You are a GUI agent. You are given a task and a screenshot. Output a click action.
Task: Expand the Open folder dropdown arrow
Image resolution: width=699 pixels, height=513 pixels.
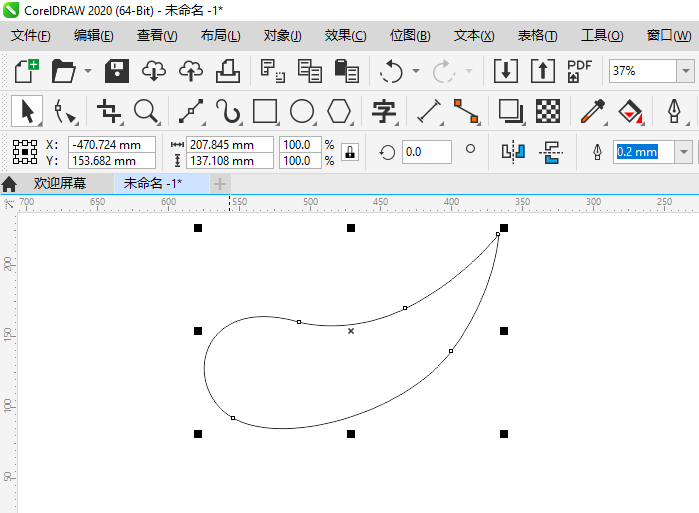pyautogui.click(x=88, y=71)
